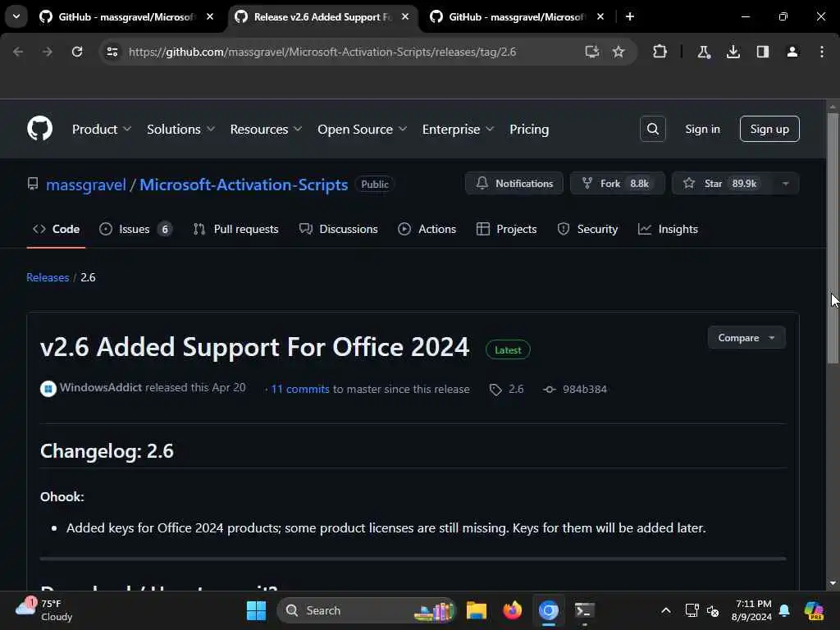Star the repository
The width and height of the screenshot is (840, 630).
[x=722, y=183]
